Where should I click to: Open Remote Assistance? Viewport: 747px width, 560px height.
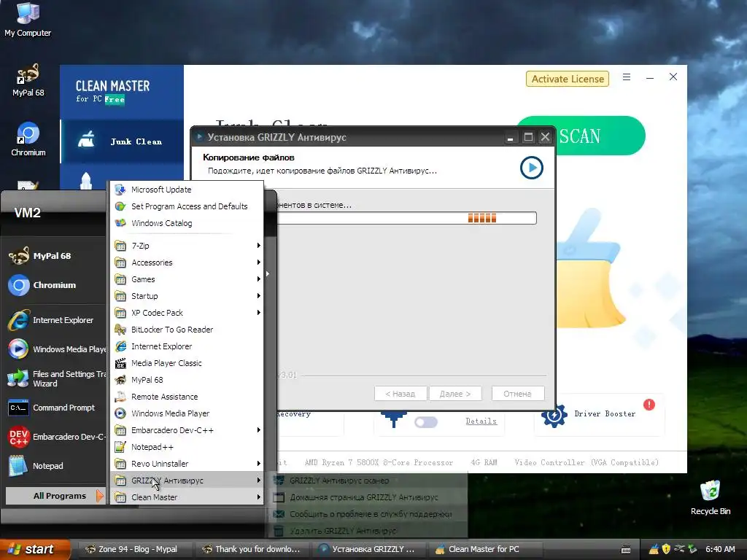pos(187,397)
